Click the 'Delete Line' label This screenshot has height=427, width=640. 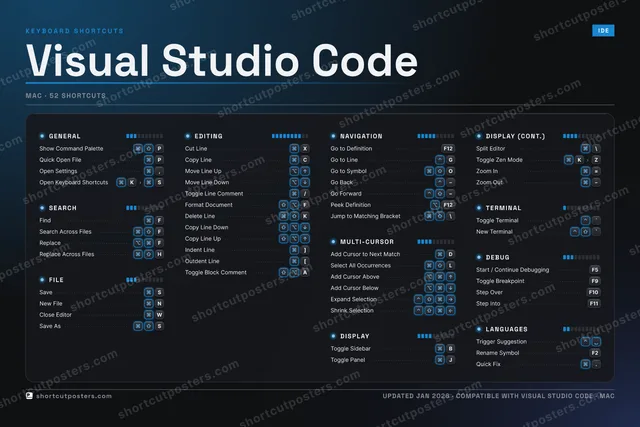[x=200, y=216]
